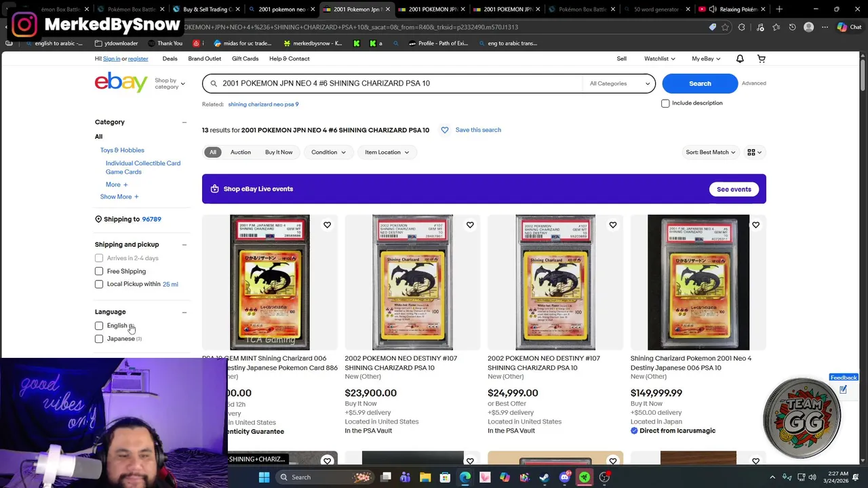Image resolution: width=868 pixels, height=488 pixels.
Task: Check the Local Pickup within filter
Action: point(99,284)
